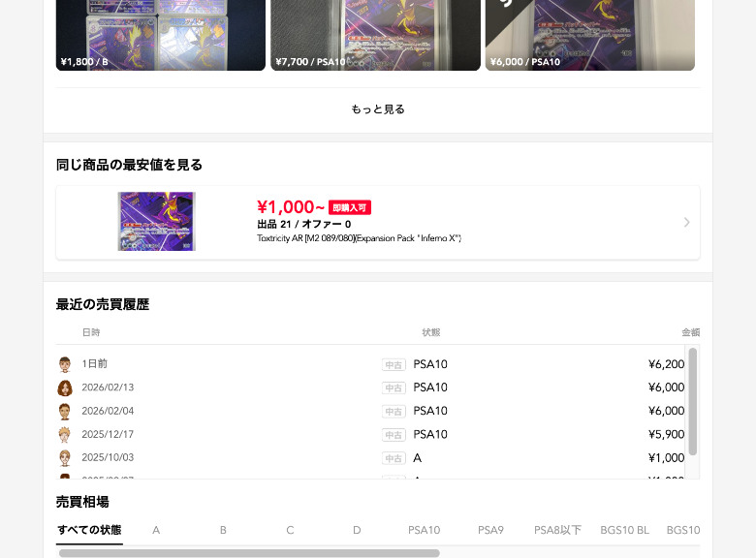Viewport: 756px width, 558px height.
Task: Click the avatar beside the 2026/02/13 sale
Action: click(65, 387)
